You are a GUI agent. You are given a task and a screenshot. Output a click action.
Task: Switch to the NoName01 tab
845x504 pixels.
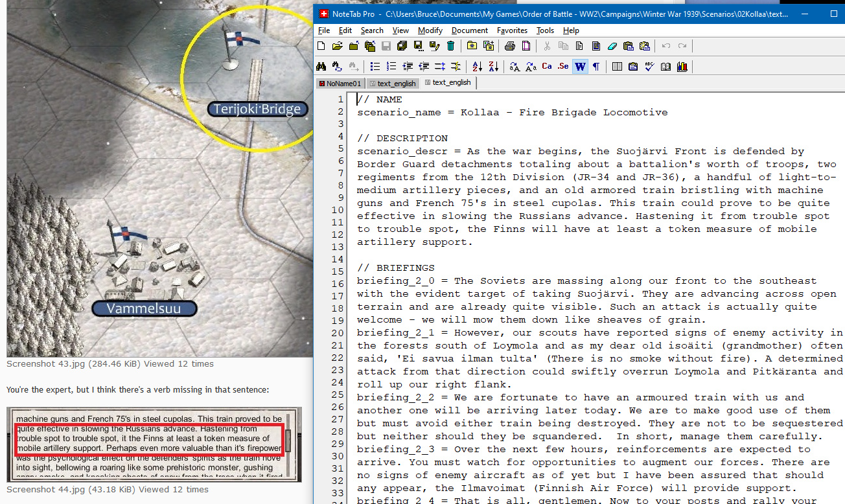point(340,83)
